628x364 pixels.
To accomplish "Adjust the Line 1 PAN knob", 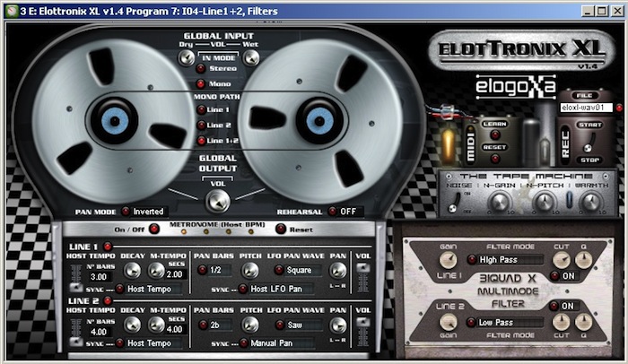I will [337, 271].
